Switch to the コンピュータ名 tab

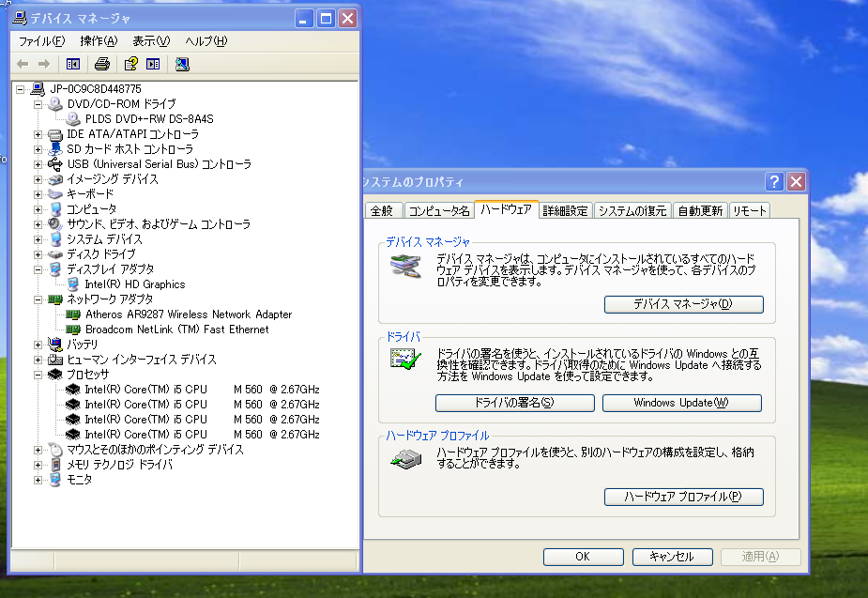click(x=439, y=211)
